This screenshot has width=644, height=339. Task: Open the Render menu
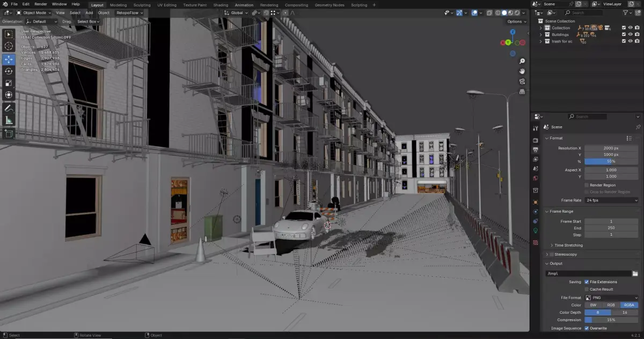41,4
